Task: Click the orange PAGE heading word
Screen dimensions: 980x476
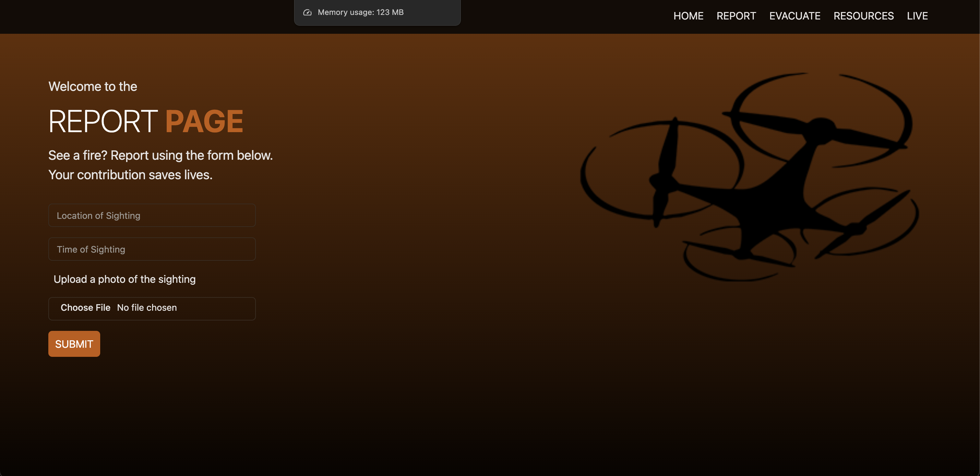Action: pyautogui.click(x=204, y=121)
